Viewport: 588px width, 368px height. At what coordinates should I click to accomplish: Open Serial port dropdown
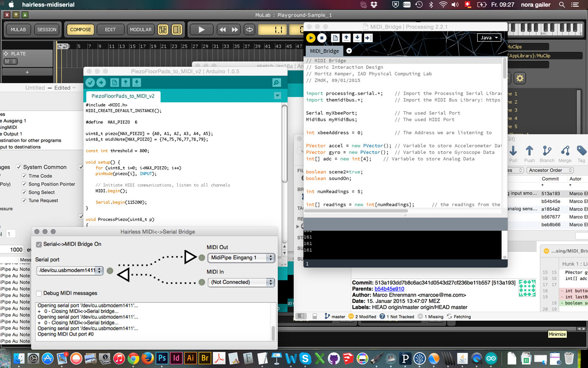point(70,270)
